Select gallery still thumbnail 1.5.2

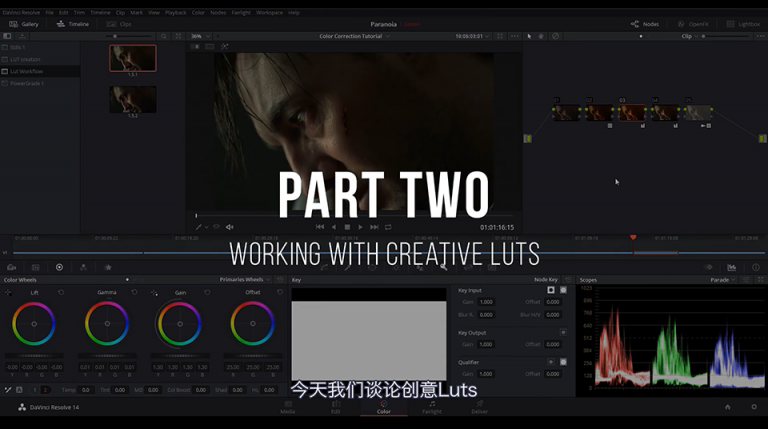click(x=133, y=99)
